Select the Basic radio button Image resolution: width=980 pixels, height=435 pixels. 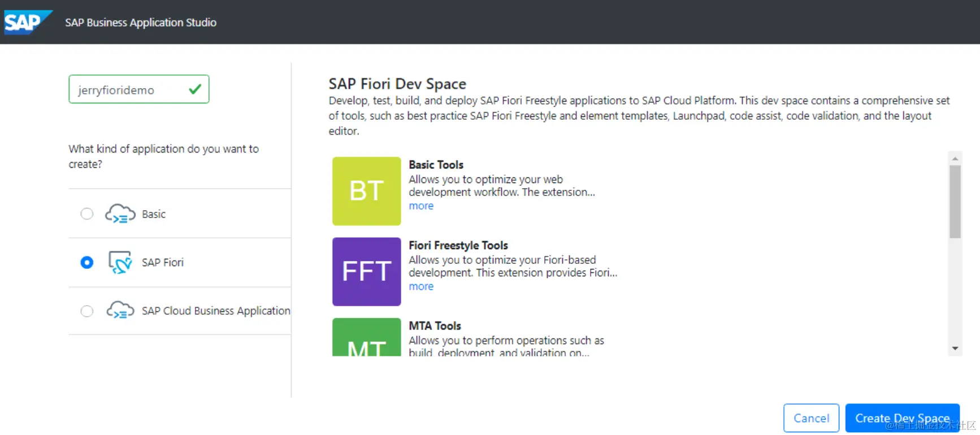[x=86, y=214]
